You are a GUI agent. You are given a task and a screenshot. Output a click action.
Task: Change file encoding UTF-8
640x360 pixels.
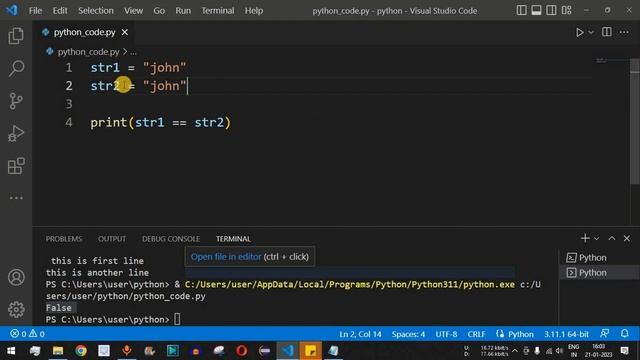(446, 334)
